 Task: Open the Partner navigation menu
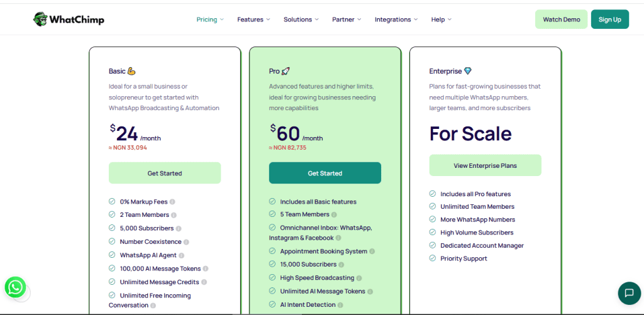(347, 19)
